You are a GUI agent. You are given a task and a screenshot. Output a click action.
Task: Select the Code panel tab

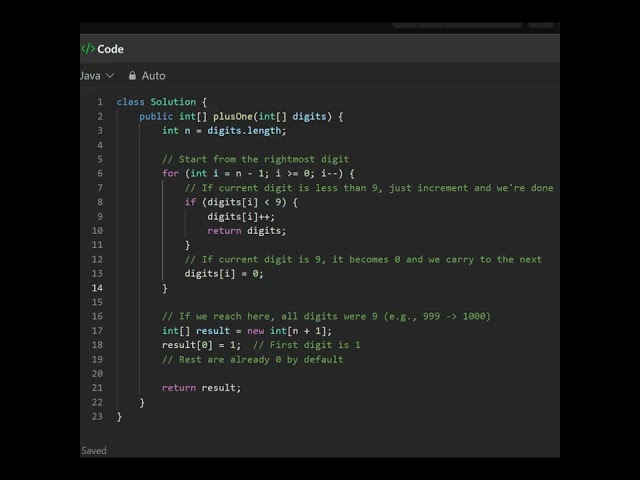pyautogui.click(x=102, y=49)
